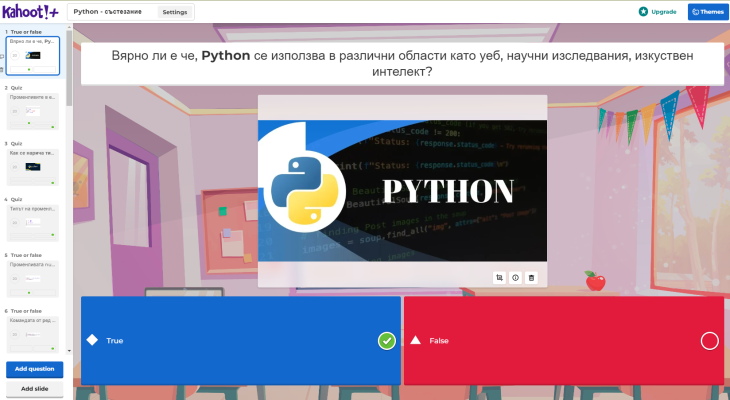Click the question text field
The width and height of the screenshot is (730, 400).
tap(400, 65)
